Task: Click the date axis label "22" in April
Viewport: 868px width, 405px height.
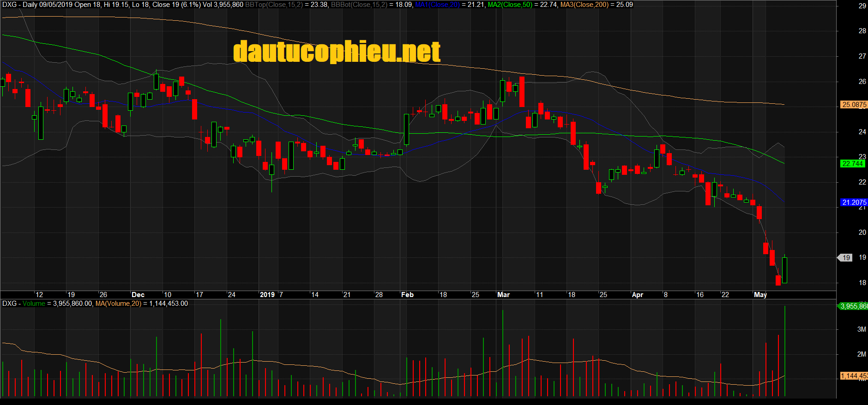Action: [x=725, y=295]
